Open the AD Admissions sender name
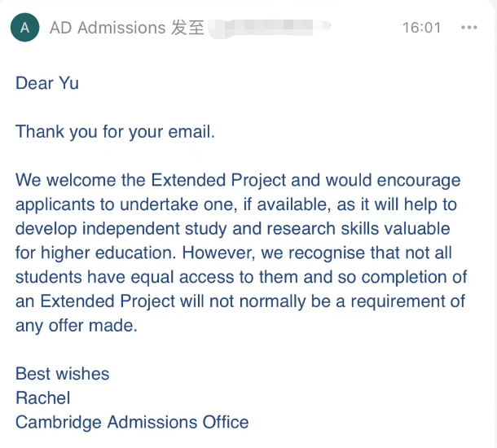This screenshot has height=448, width=497. (108, 28)
